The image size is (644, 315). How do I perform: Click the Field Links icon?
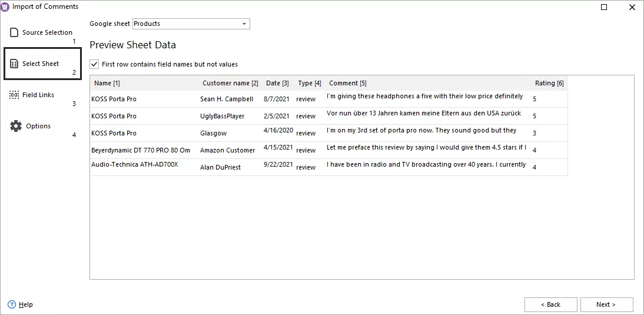tap(15, 95)
